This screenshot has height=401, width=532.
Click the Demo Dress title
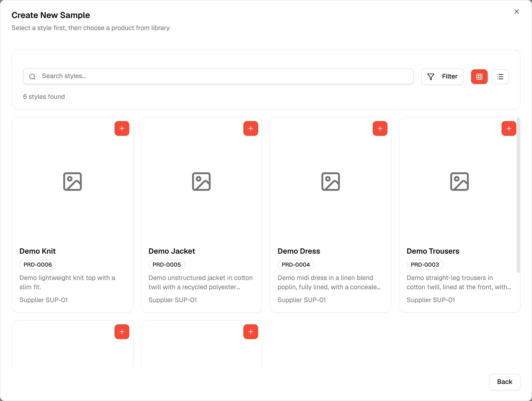pos(299,251)
